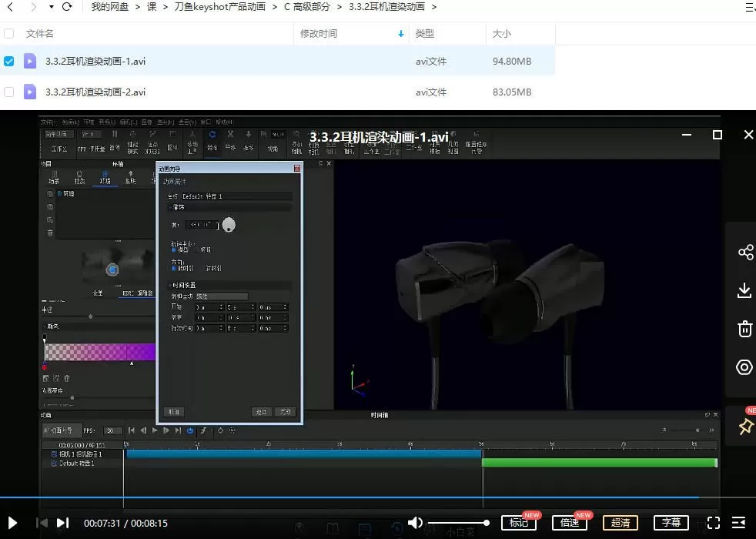
Task: Open the 类型回放 dropdown in the wizard
Action: click(x=222, y=296)
